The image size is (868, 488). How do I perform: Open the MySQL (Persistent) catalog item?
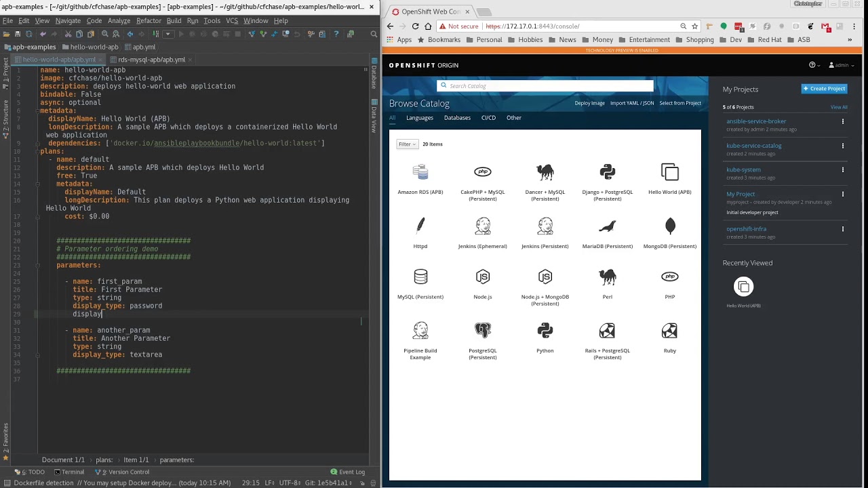click(x=420, y=284)
